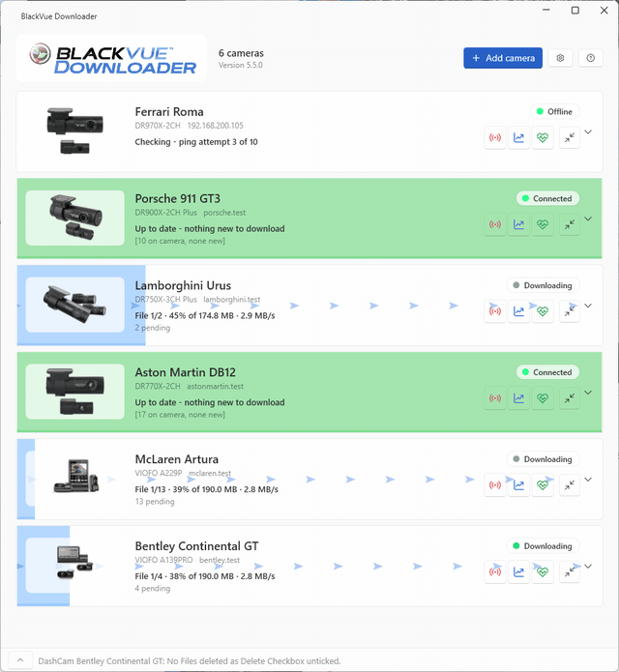Click the health heart icon for Aston Martin DB12
Screen dimensions: 619x672
pyautogui.click(x=543, y=398)
